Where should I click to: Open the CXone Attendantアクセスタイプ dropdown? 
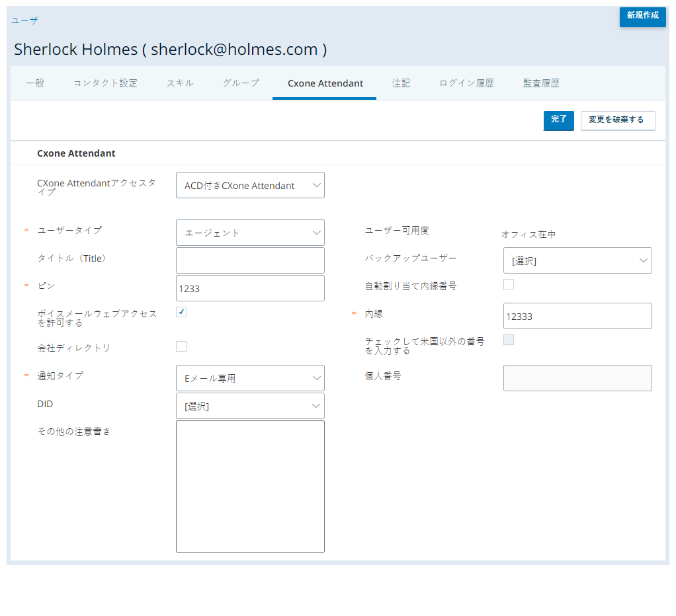250,185
